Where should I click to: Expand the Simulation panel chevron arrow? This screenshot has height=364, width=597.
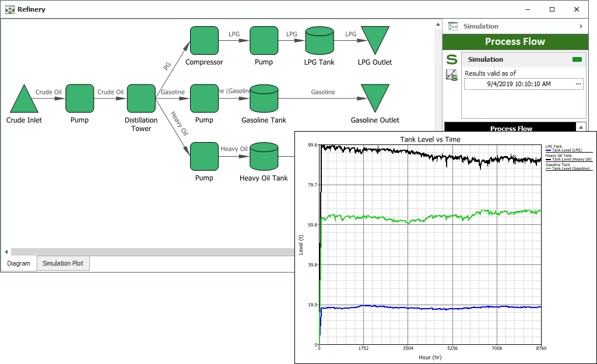(581, 26)
